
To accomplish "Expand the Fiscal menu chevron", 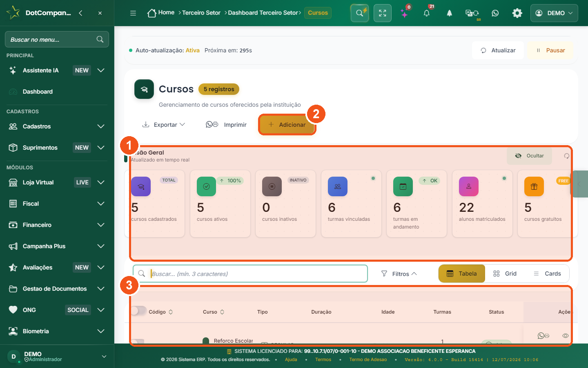I will point(101,204).
